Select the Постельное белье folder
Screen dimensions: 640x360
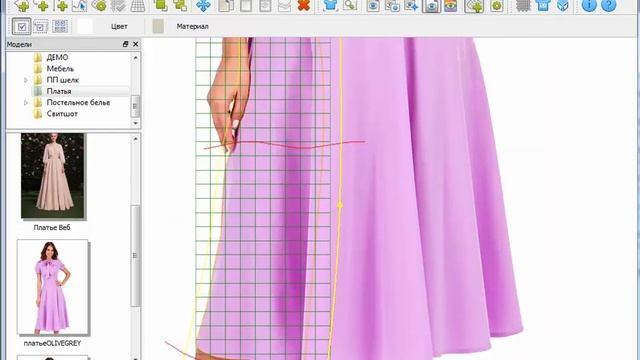pos(78,102)
